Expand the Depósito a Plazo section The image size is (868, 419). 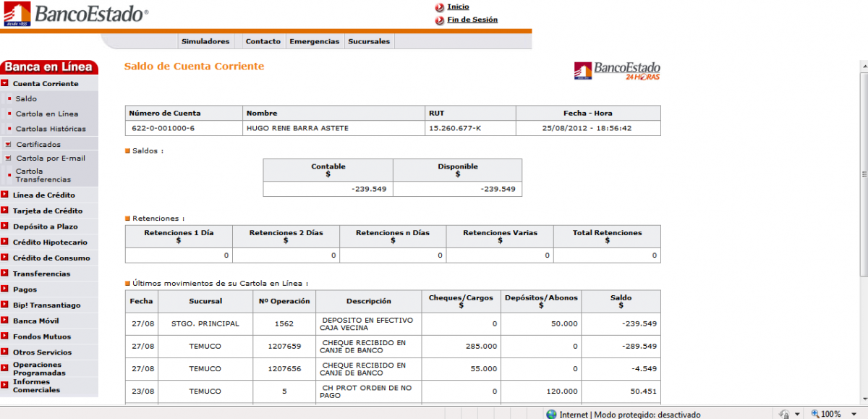click(x=5, y=227)
